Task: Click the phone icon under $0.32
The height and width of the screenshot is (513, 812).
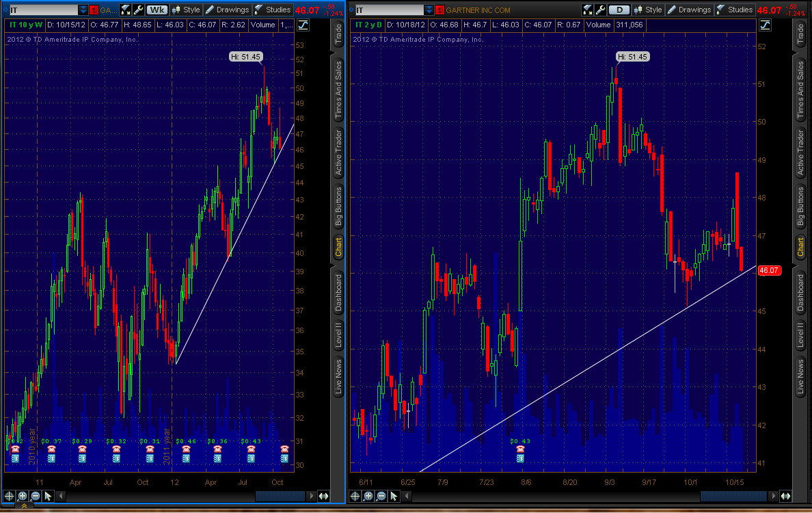Action: click(116, 449)
